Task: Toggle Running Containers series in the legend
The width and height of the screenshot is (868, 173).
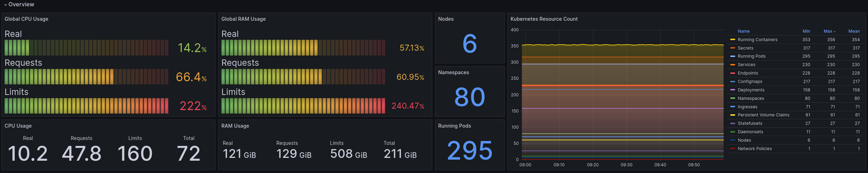Action: (757, 40)
